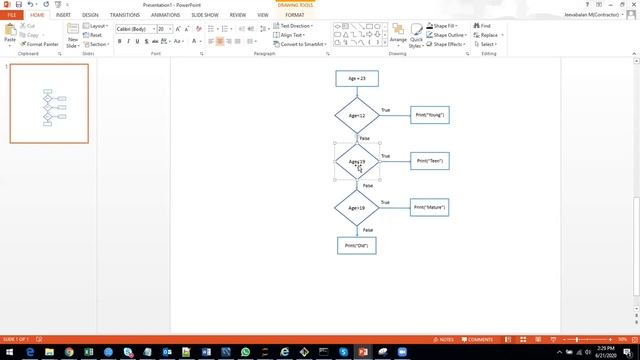Screen dimensions: 640x360
Task: Toggle the Notes pane in status bar
Action: tap(443, 340)
